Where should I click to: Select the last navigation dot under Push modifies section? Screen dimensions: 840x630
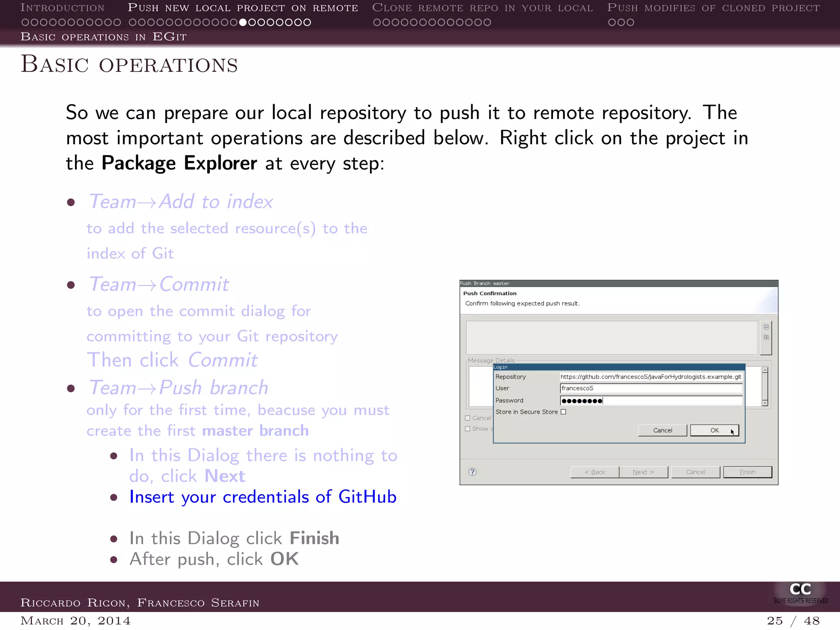630,22
